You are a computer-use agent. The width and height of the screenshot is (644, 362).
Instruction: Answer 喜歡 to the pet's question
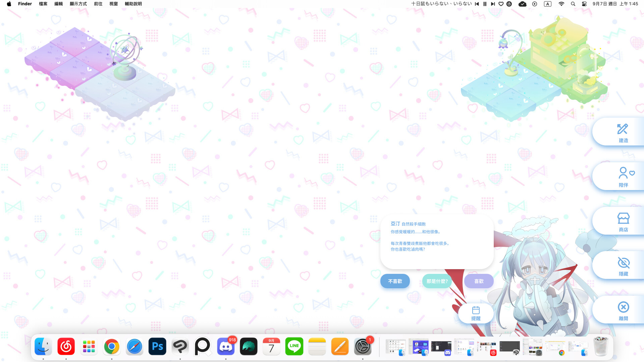pyautogui.click(x=479, y=281)
